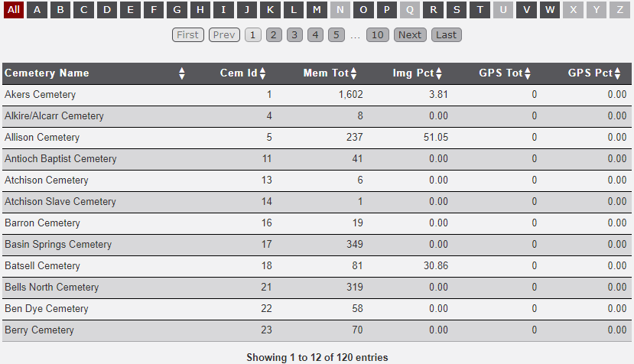Viewport: 634px width, 364px height.
Task: Click GPS Pct sort arrows icon
Action: (618, 73)
